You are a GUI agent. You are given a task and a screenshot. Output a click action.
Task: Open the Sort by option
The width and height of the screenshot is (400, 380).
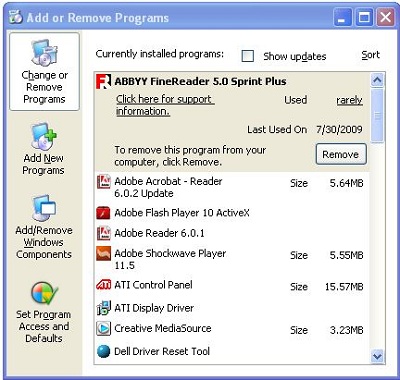pos(371,55)
